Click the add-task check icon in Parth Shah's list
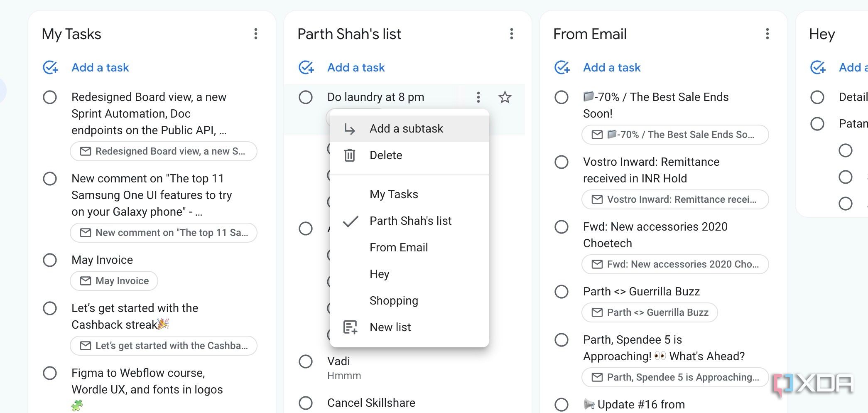The height and width of the screenshot is (413, 868). click(306, 68)
